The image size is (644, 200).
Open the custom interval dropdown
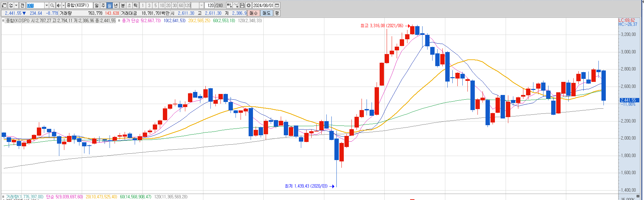201,5
